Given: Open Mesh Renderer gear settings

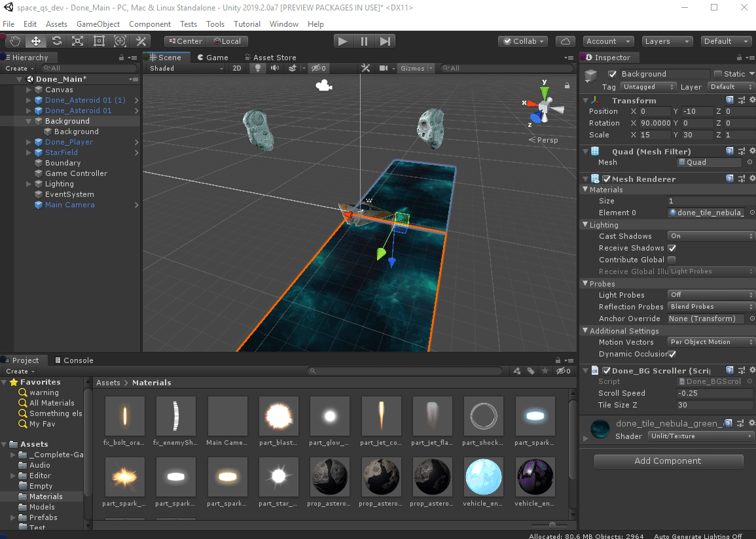Looking at the screenshot, I should coord(752,179).
